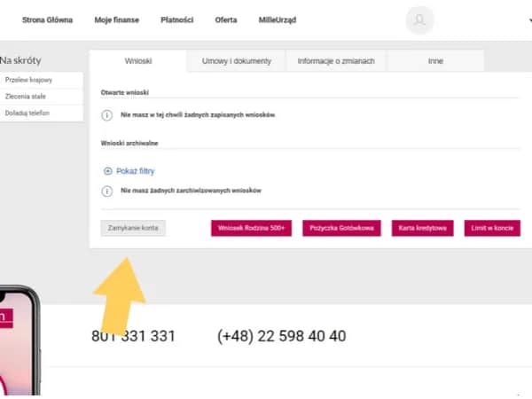Open the Limit w koncie application
The image size is (532, 399).
point(492,229)
